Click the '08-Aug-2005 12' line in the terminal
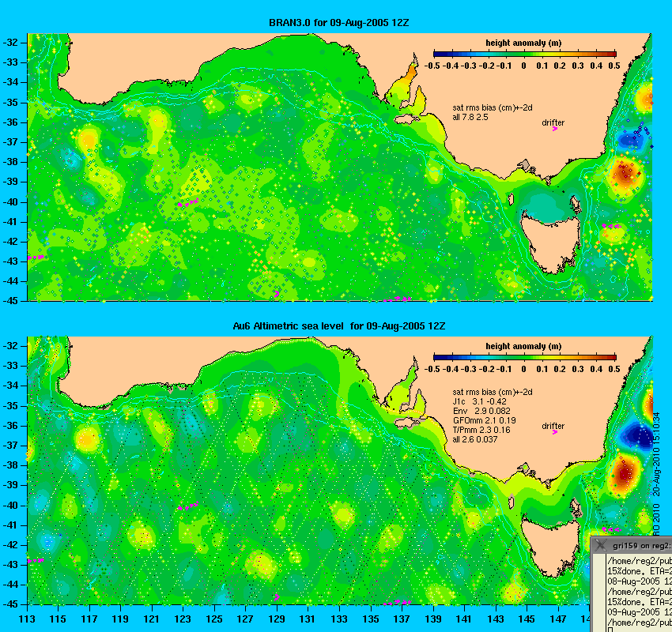This screenshot has width=672, height=632. tap(639, 581)
